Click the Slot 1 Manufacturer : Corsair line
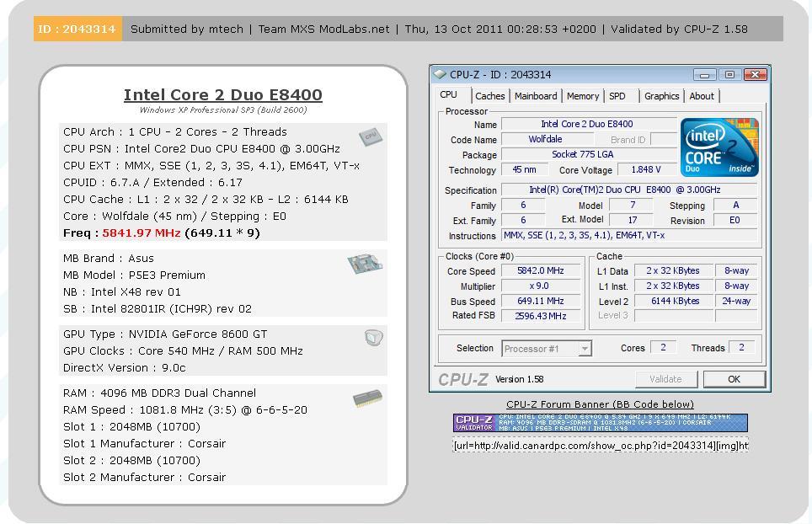Screen dimensions: 812x524 pos(145,444)
